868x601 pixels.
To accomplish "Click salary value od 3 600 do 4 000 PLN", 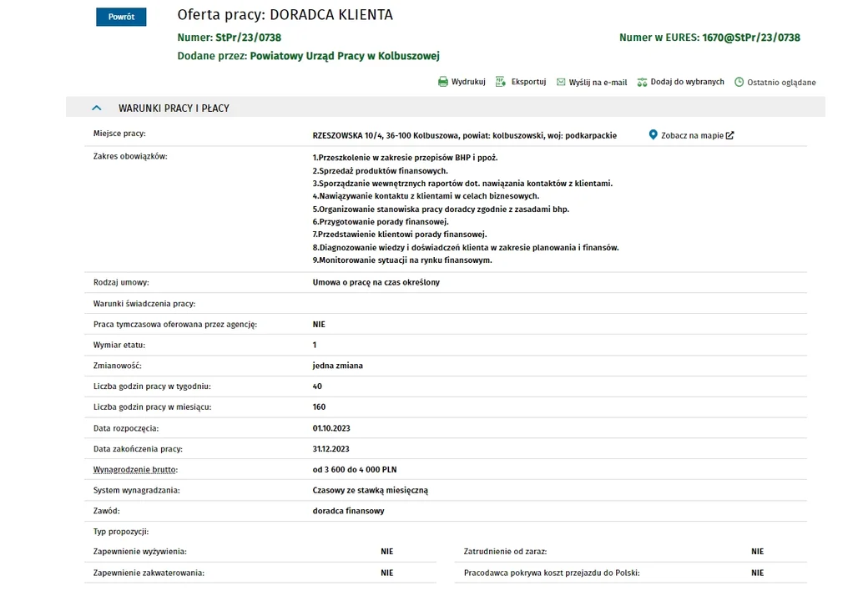I will point(355,469).
